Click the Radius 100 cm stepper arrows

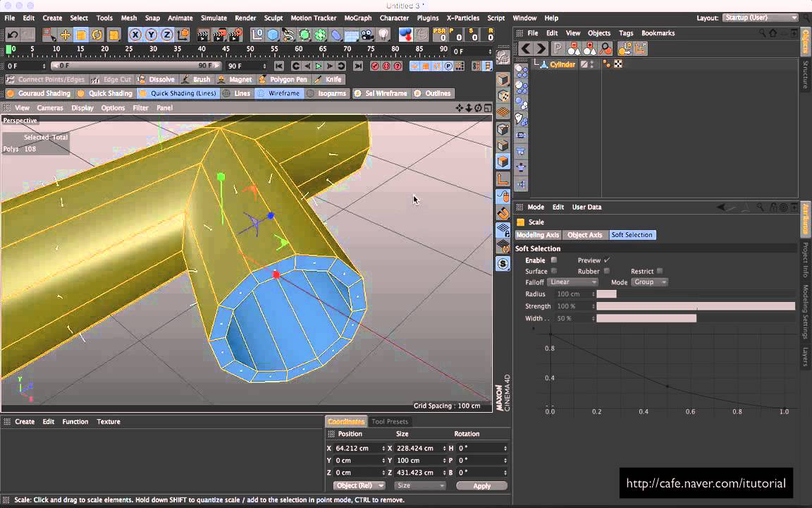point(593,294)
